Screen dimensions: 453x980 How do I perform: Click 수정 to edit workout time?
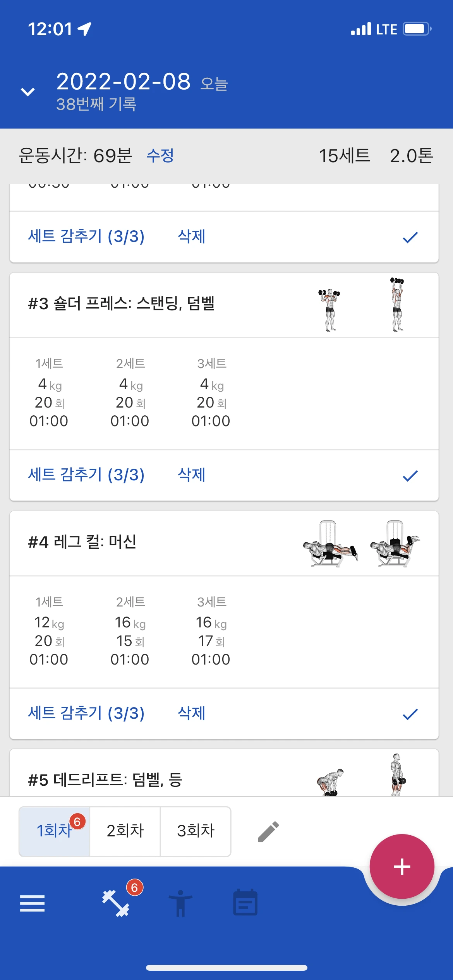160,156
